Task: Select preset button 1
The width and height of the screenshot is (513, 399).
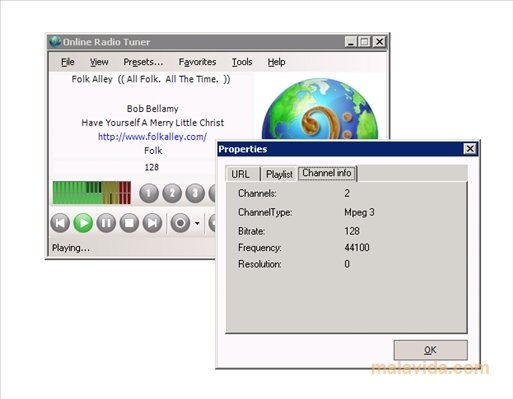Action: (149, 193)
